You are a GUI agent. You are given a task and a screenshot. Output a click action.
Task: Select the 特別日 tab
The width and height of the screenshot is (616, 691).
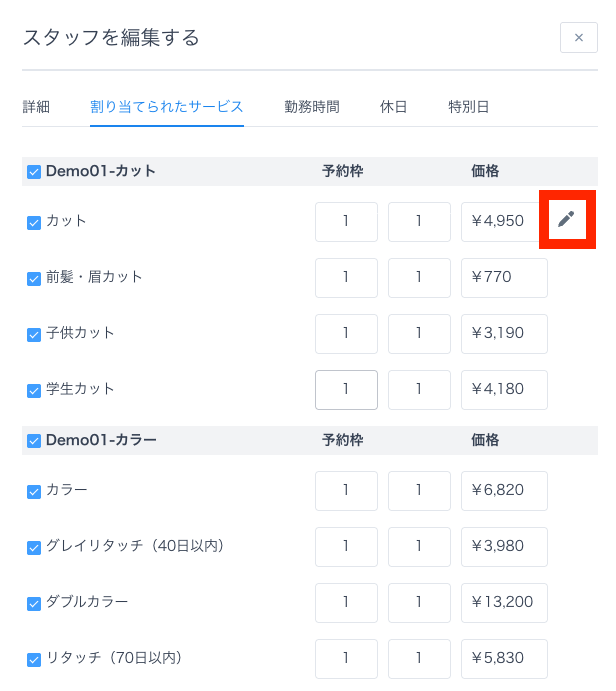click(x=468, y=107)
